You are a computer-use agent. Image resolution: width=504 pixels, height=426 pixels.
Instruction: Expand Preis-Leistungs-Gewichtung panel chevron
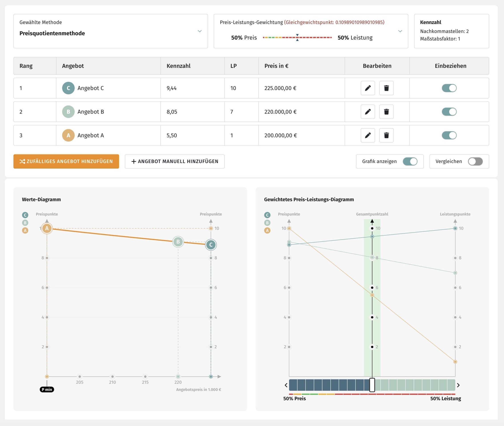point(400,31)
